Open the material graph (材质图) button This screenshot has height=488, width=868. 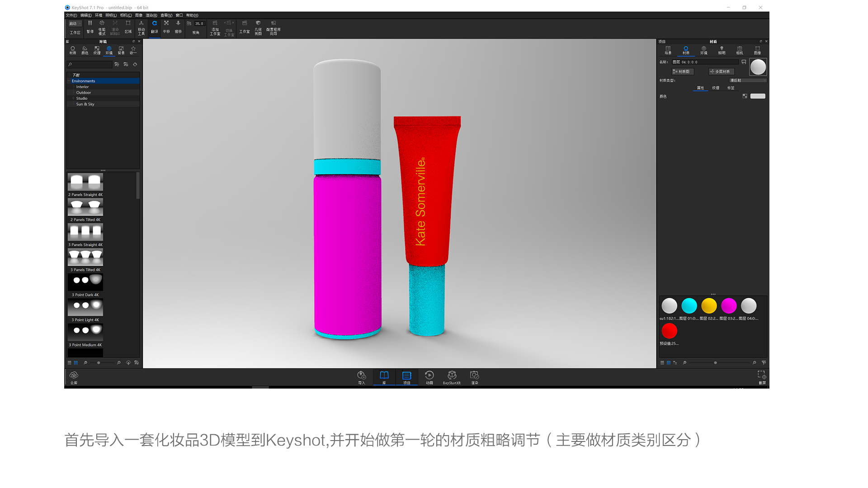[x=682, y=71]
